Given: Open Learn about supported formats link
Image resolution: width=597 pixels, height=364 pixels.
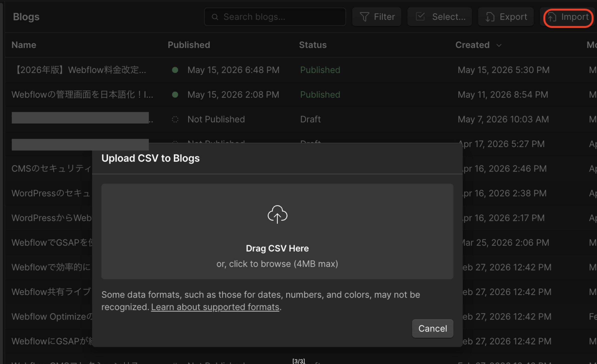Looking at the screenshot, I should (x=215, y=307).
